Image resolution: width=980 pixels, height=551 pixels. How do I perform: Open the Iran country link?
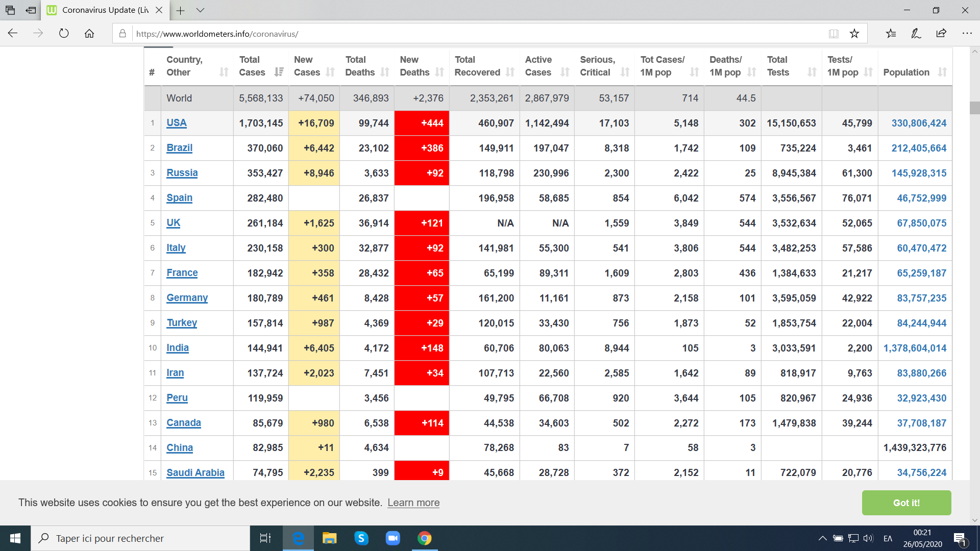point(175,373)
